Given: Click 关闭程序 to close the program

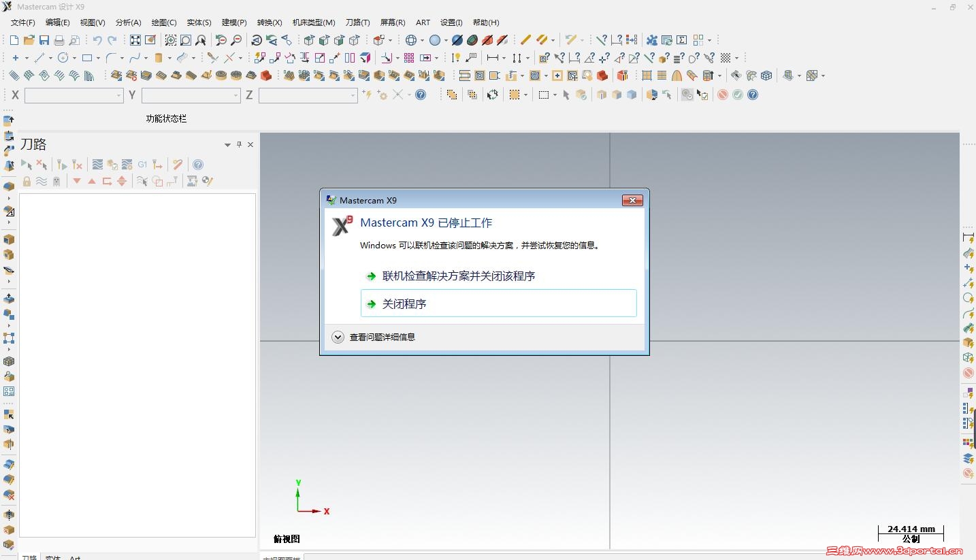Looking at the screenshot, I should [x=498, y=303].
